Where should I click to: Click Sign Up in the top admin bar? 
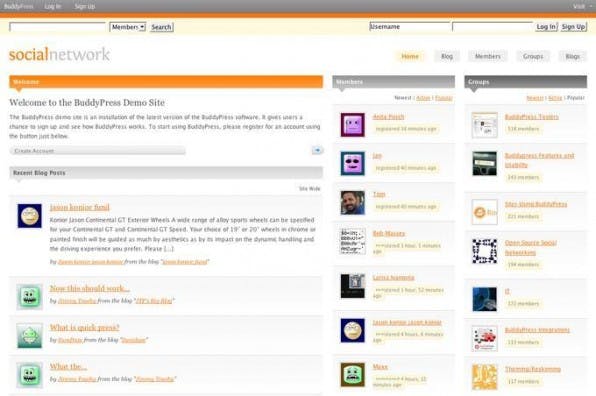[85, 6]
